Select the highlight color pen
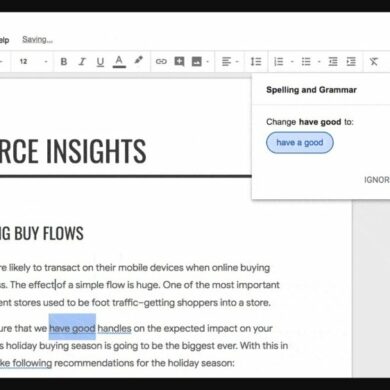Screen dimensions: 390x390 point(138,61)
